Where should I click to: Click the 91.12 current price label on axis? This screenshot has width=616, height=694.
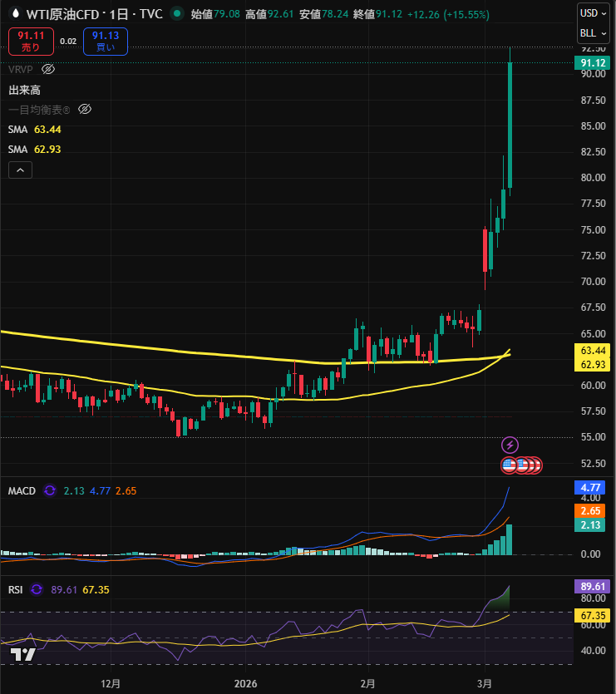[x=592, y=62]
